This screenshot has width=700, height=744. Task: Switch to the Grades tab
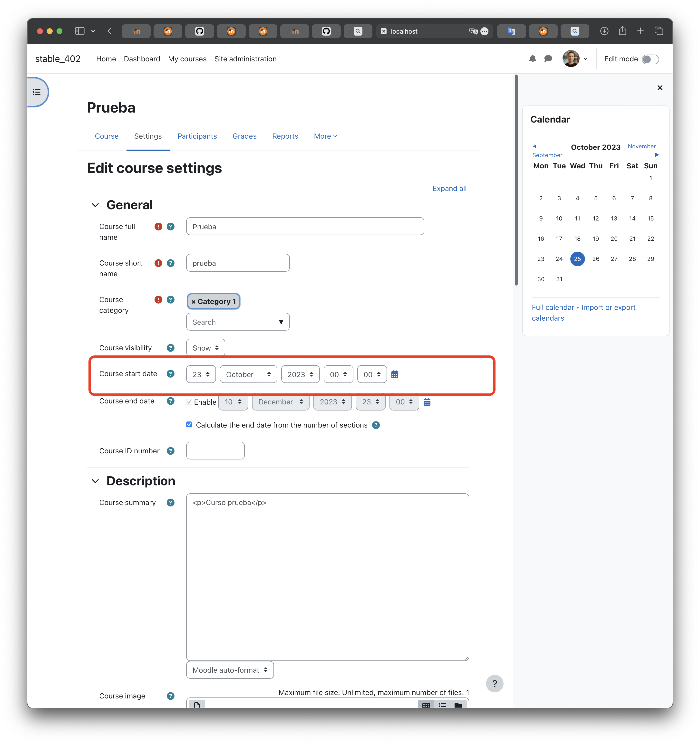point(244,136)
